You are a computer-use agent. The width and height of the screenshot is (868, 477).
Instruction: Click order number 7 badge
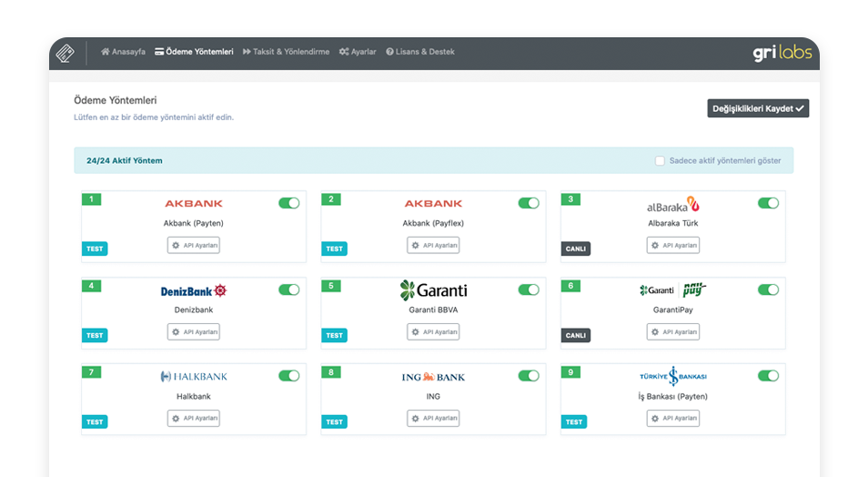coord(91,372)
